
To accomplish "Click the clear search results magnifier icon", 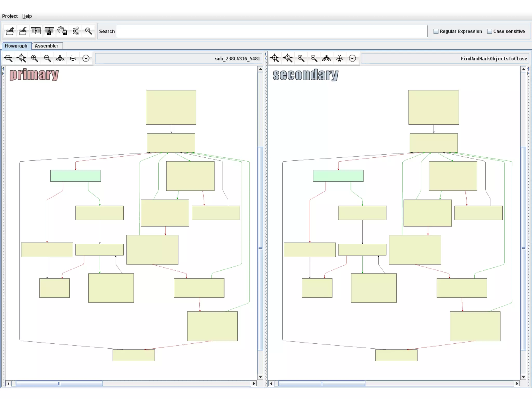I will click(x=89, y=31).
